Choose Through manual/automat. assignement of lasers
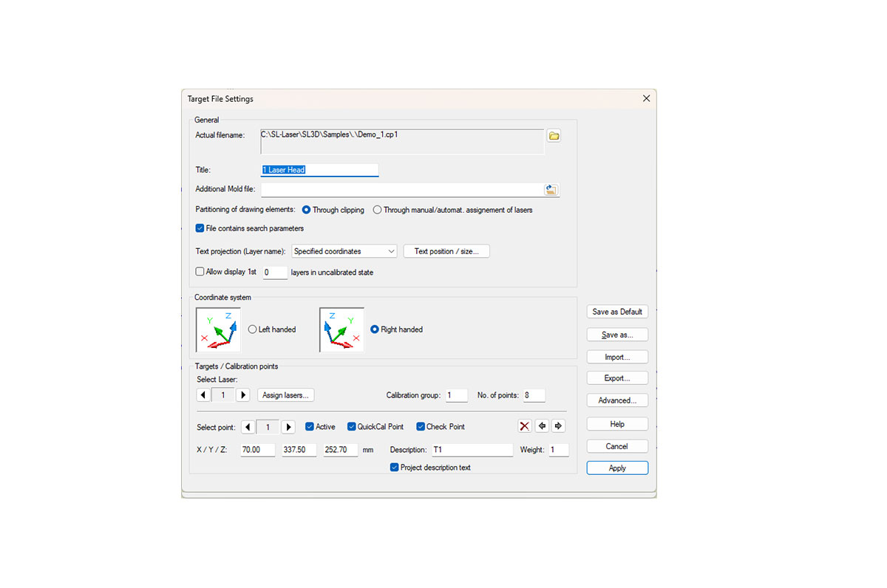887x588 pixels. click(x=377, y=210)
